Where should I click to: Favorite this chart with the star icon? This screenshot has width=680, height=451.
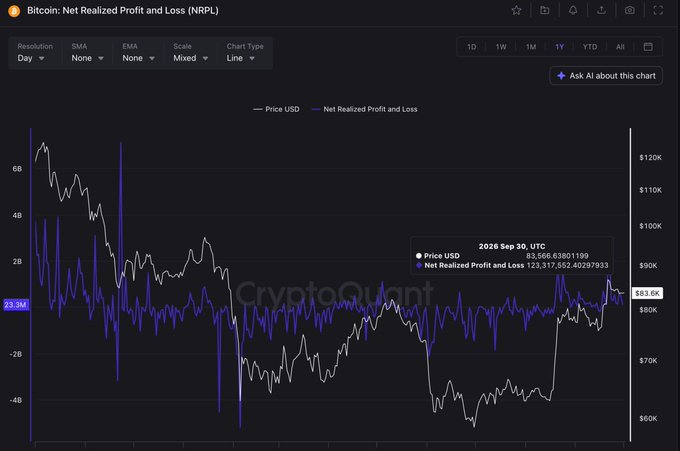click(516, 10)
